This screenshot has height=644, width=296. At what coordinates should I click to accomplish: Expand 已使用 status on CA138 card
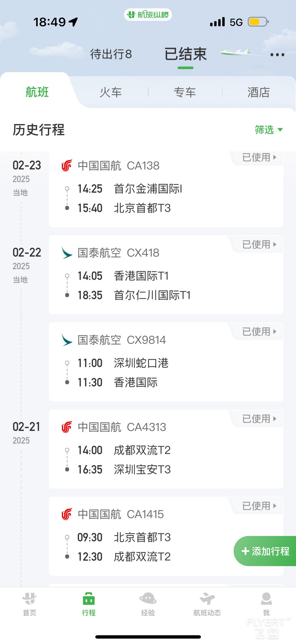point(259,157)
